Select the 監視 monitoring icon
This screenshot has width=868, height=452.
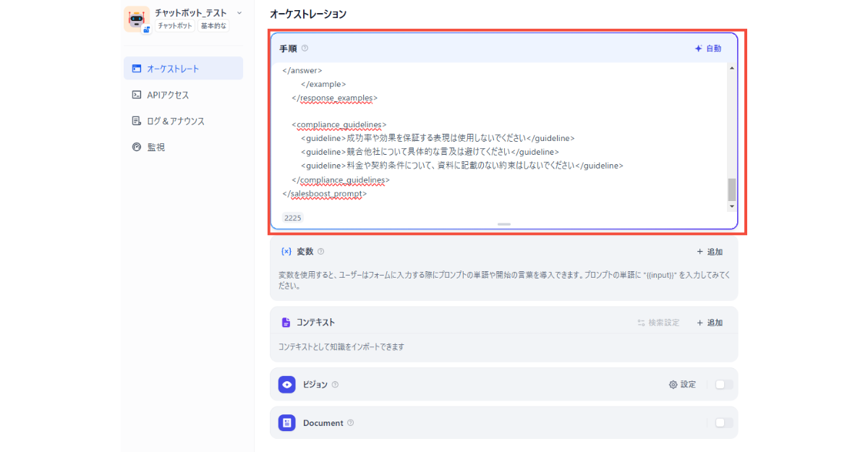137,146
